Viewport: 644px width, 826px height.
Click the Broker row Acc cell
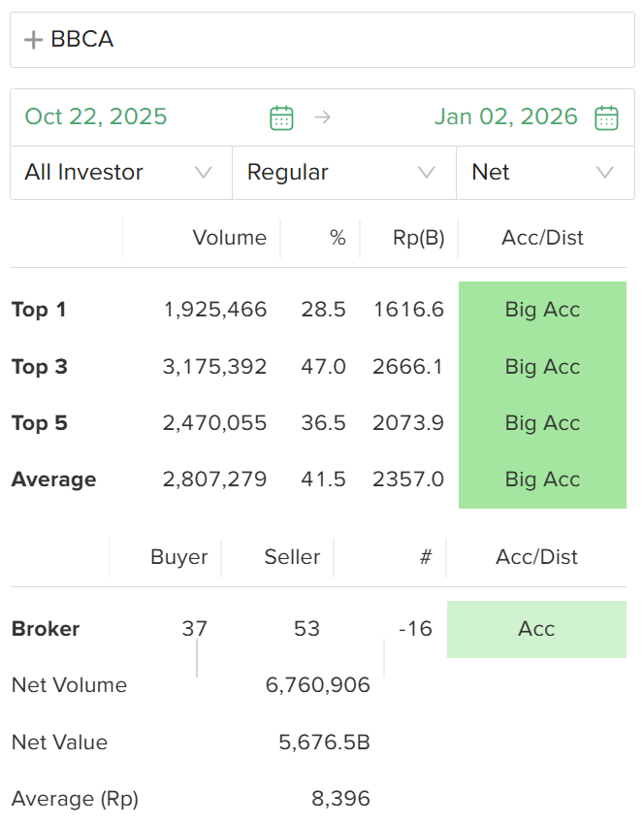(x=536, y=629)
